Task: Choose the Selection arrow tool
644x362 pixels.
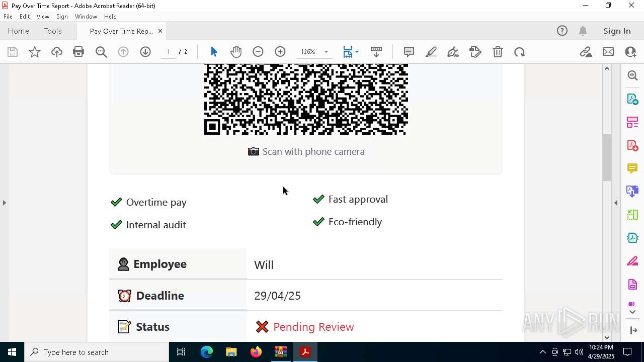Action: pyautogui.click(x=214, y=52)
